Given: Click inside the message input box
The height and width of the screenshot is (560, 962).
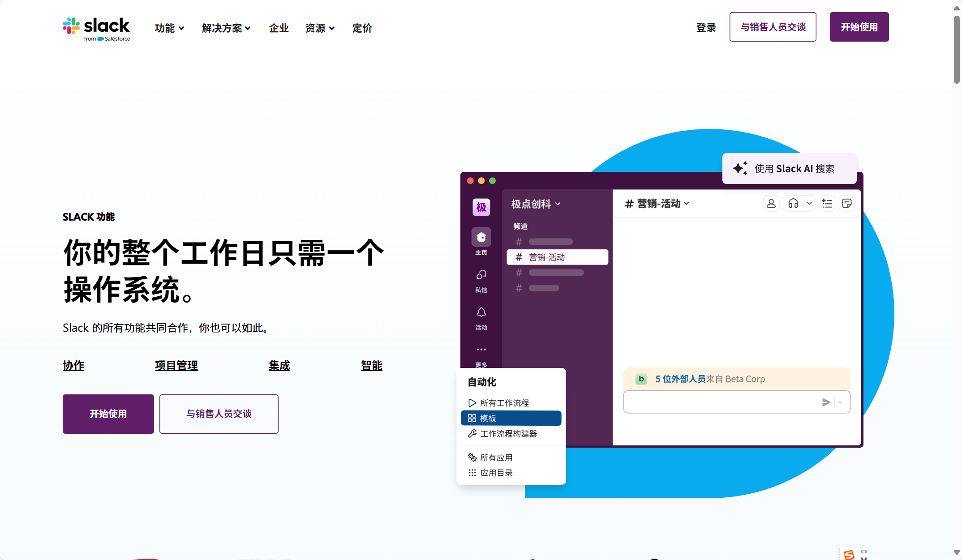Looking at the screenshot, I should pos(717,402).
